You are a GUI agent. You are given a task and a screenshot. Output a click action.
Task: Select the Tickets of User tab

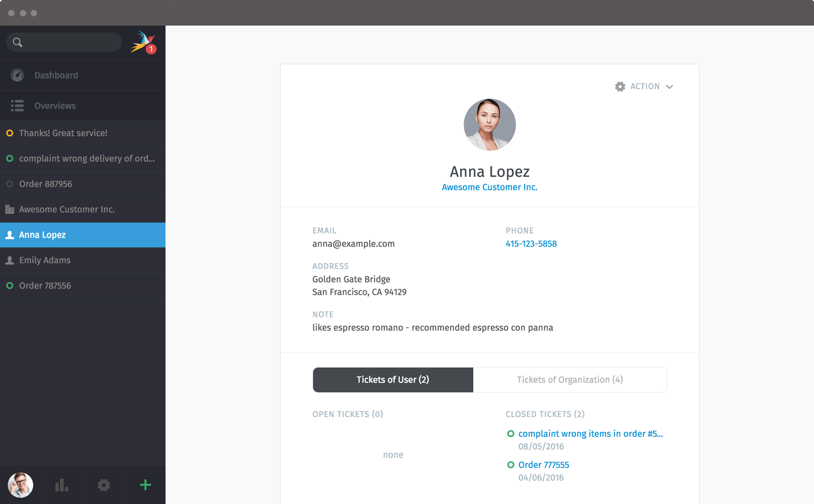(392, 380)
